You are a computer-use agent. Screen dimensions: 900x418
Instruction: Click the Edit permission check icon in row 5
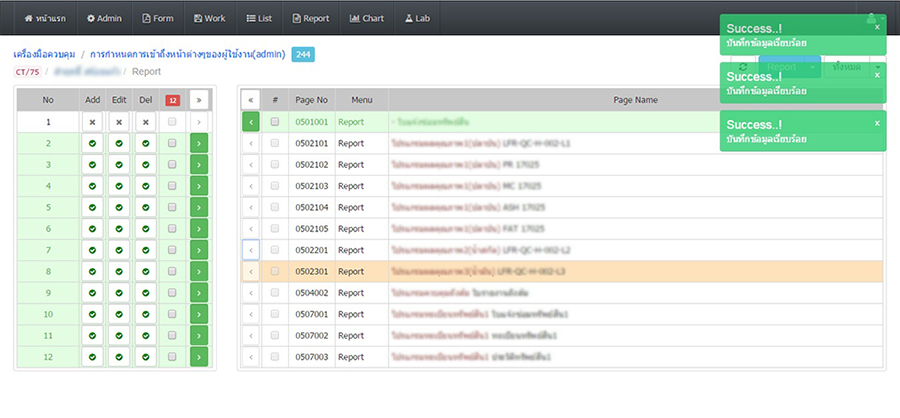[x=119, y=208]
